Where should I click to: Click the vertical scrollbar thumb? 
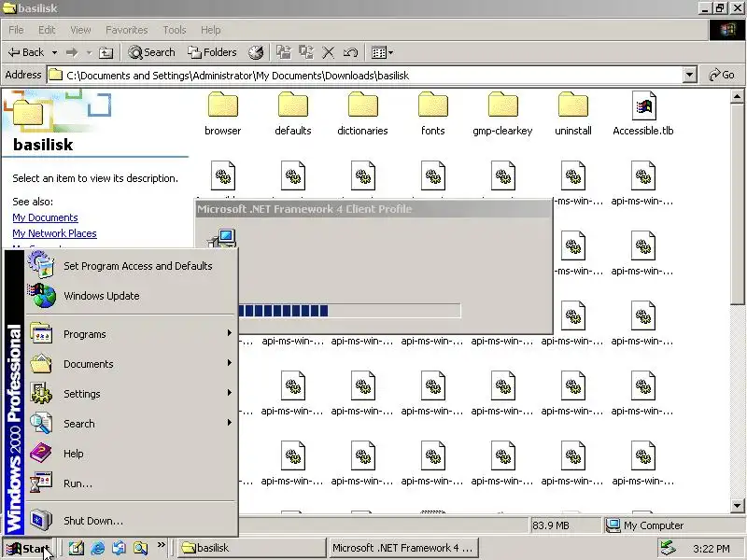coord(737,203)
